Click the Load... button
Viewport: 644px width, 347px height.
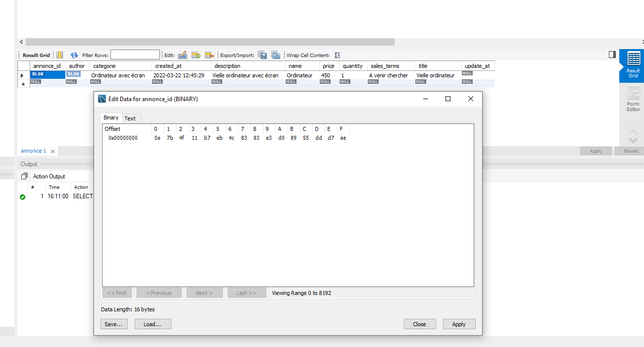tap(152, 324)
